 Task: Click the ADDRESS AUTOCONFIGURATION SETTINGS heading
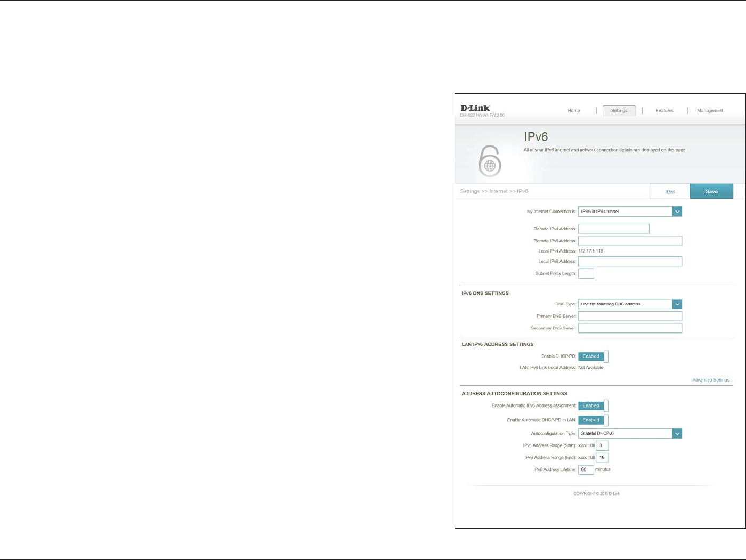pos(514,394)
